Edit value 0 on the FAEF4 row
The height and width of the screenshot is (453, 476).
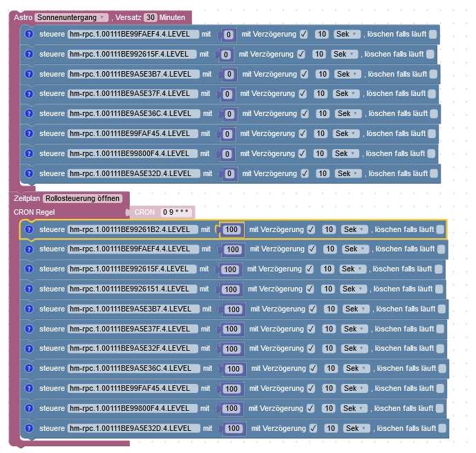tap(229, 35)
